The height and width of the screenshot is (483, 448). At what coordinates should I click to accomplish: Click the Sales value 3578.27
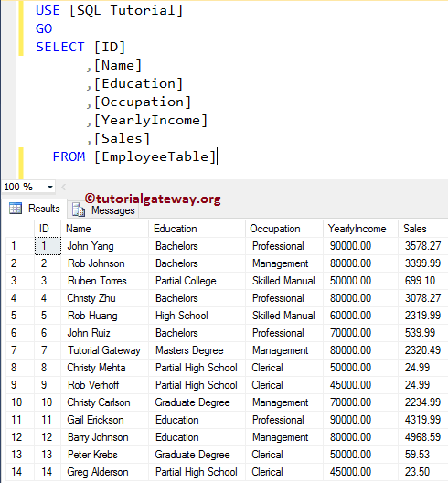(422, 246)
